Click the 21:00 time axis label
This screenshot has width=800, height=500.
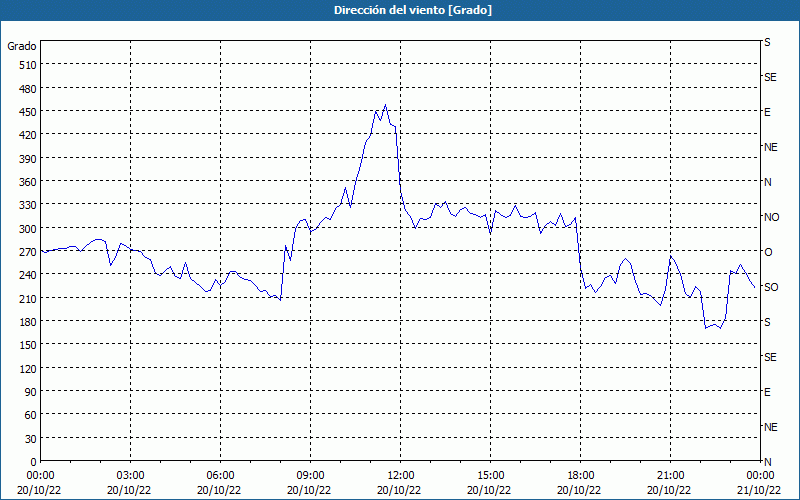[x=670, y=476]
